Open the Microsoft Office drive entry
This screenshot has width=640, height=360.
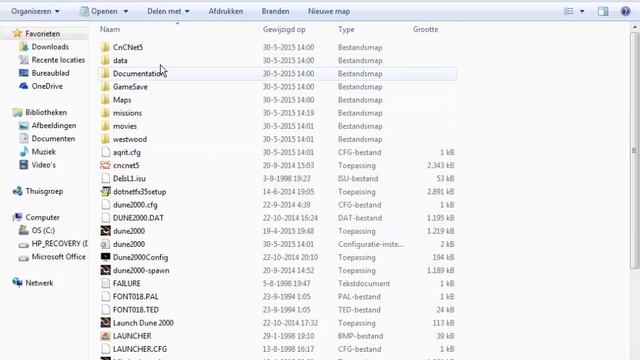click(59, 256)
